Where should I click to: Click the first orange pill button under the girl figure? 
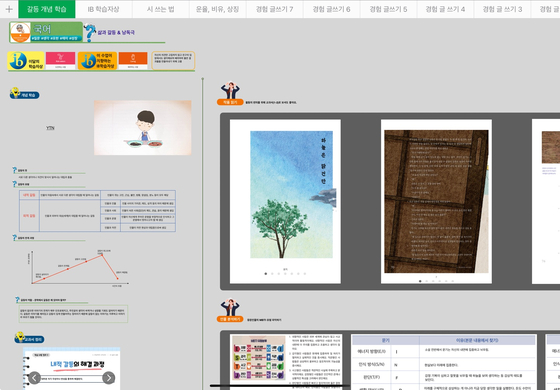pos(230,102)
